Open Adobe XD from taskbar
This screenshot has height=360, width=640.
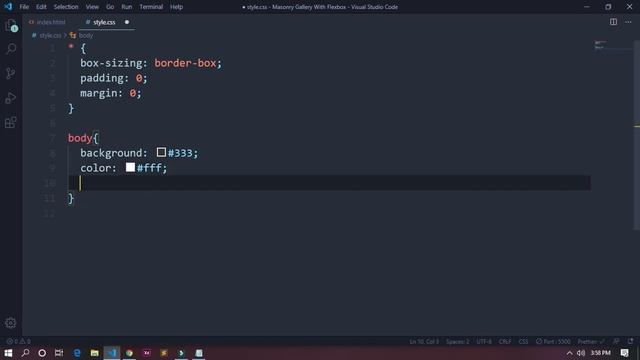(147, 353)
